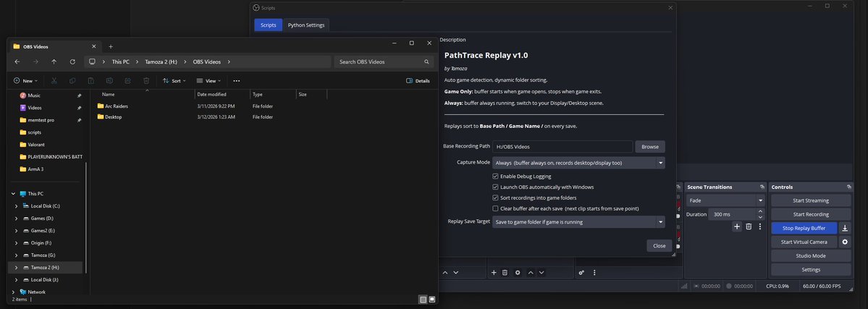Open the See more ellipsis menu in Explorer
The width and height of the screenshot is (868, 309).
tap(237, 81)
